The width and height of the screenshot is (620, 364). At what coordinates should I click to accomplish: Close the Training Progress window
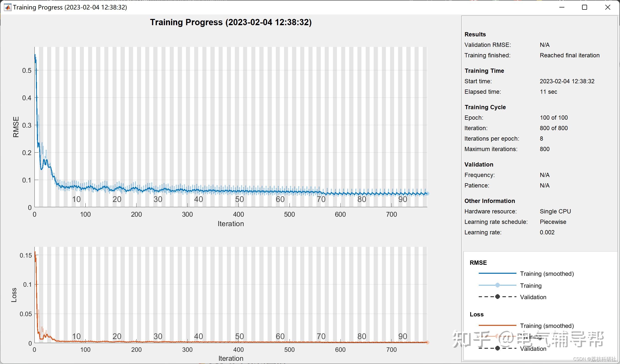(x=608, y=7)
